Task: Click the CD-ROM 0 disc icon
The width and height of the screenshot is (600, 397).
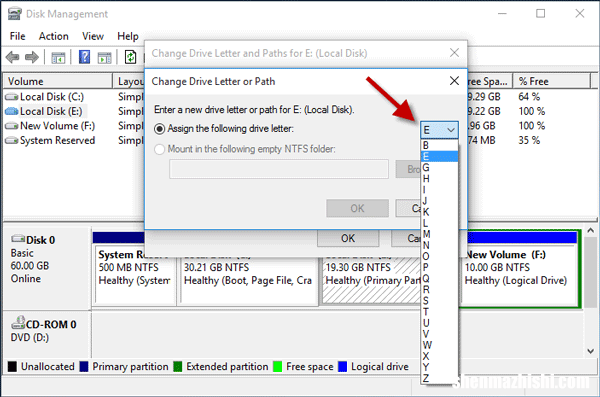Action: coord(18,323)
